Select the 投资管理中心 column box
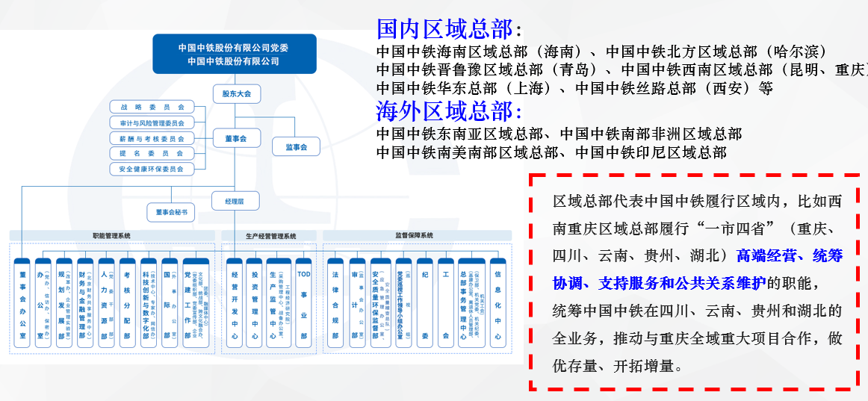The width and height of the screenshot is (868, 401). point(254,303)
